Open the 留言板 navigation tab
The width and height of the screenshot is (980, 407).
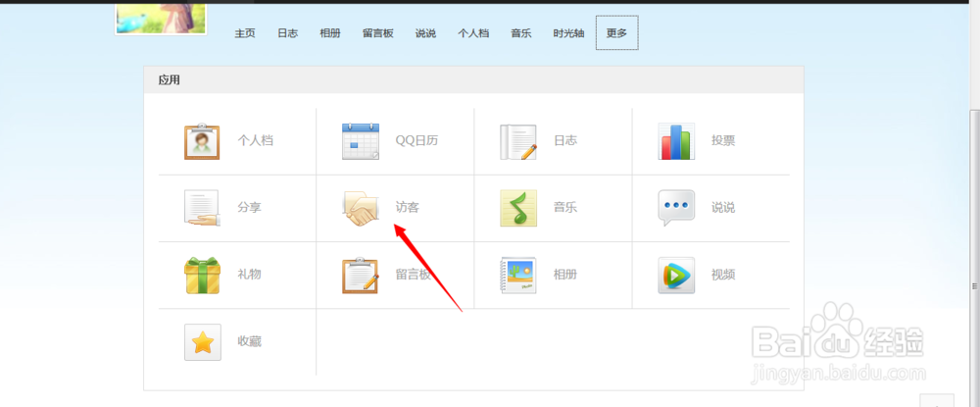378,33
